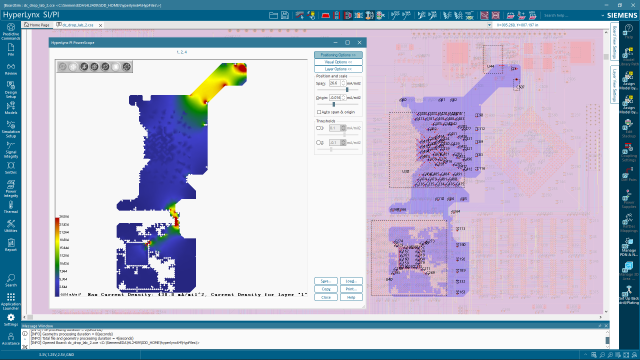The width and height of the screenshot is (640, 360).
Task: Open the Report section in the sidebar
Action: 11,245
